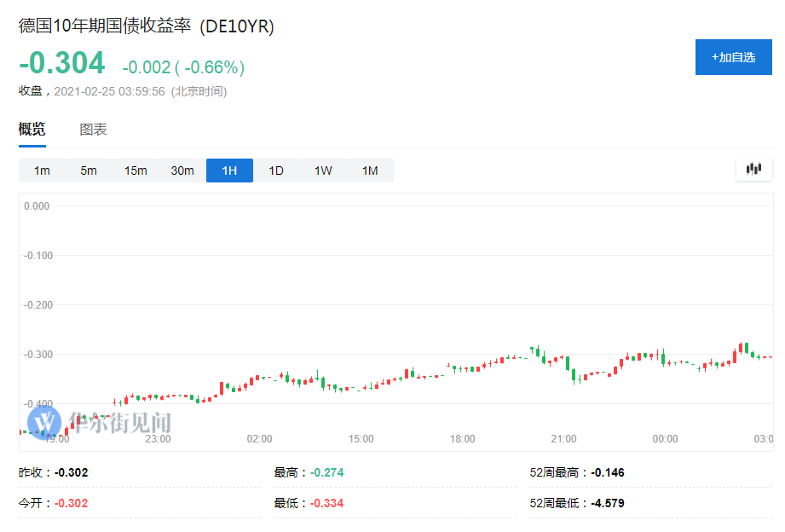The image size is (785, 532).
Task: Click the current yield value -0.304
Action: (62, 63)
